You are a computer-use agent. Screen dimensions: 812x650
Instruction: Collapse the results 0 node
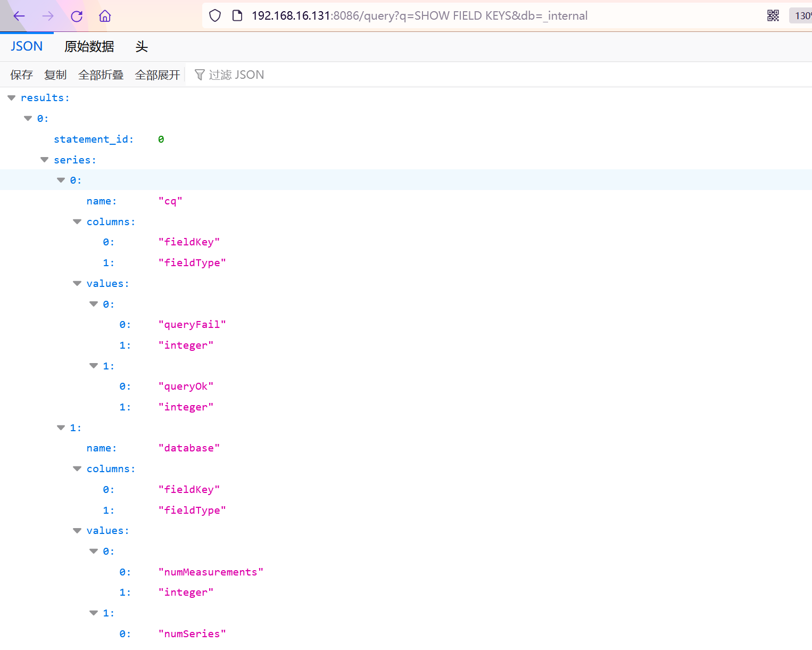pyautogui.click(x=28, y=119)
